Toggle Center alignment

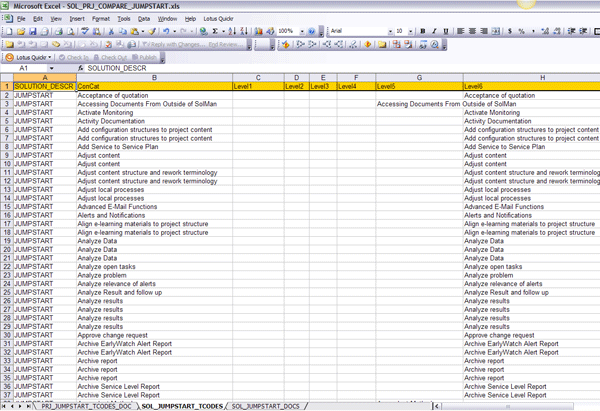tap(472, 31)
